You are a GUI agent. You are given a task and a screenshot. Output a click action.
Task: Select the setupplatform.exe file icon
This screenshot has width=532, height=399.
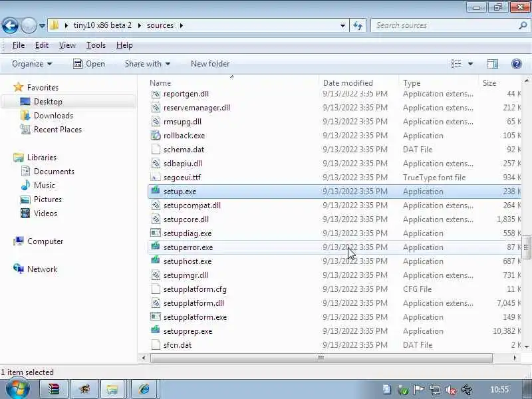(x=156, y=317)
